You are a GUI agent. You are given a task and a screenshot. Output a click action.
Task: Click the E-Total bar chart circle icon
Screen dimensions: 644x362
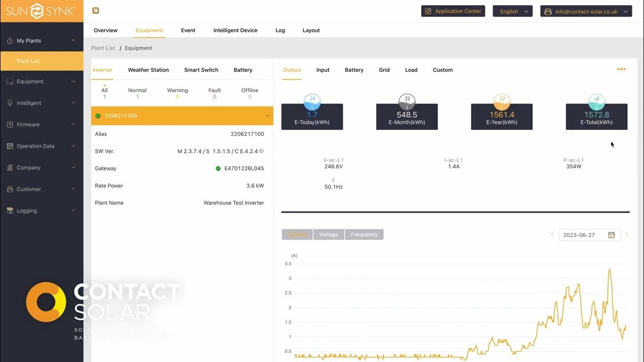point(597,102)
